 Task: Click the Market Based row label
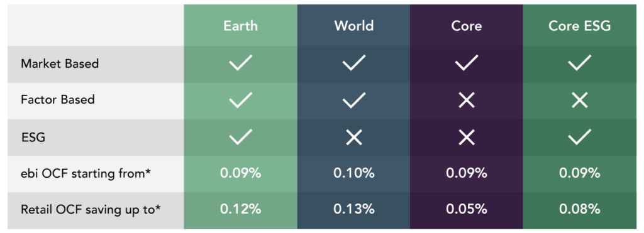[60, 64]
